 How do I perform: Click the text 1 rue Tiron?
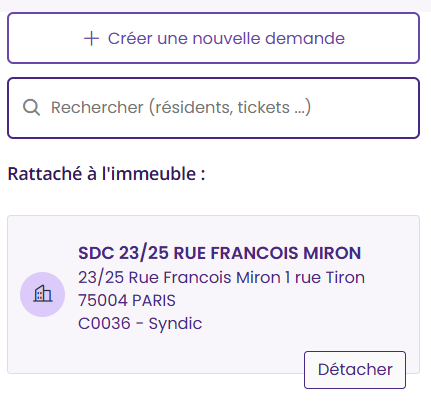tap(325, 277)
